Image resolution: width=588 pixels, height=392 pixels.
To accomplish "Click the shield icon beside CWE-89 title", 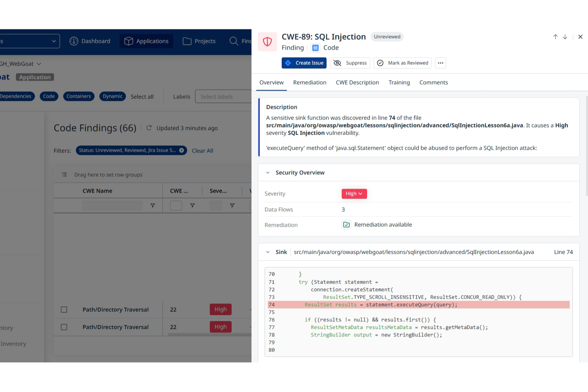I will [267, 41].
